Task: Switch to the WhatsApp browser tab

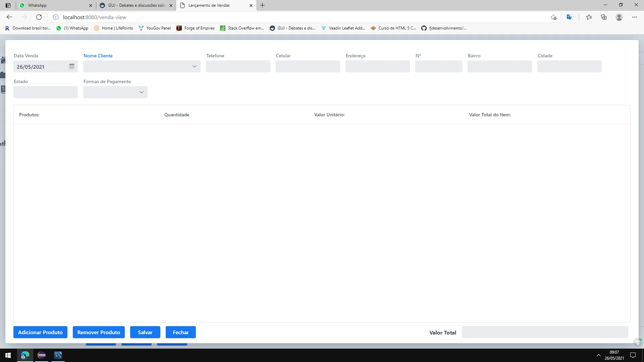Action: pyautogui.click(x=54, y=5)
